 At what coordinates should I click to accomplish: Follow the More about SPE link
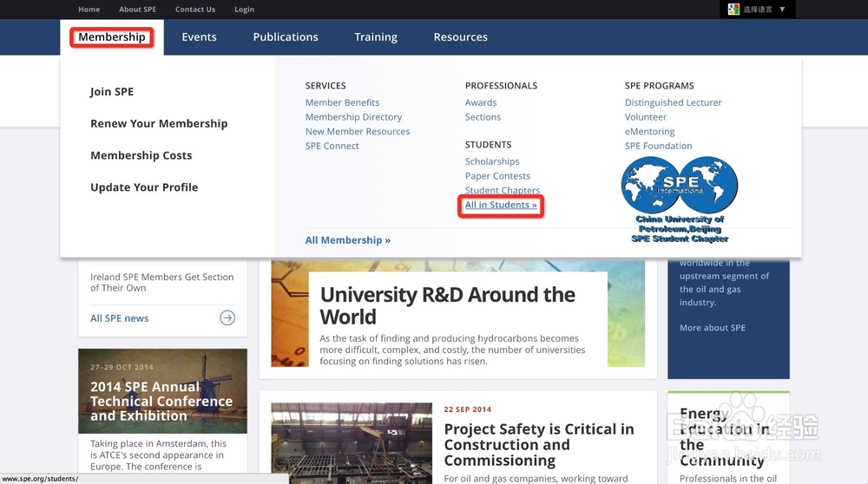point(712,328)
